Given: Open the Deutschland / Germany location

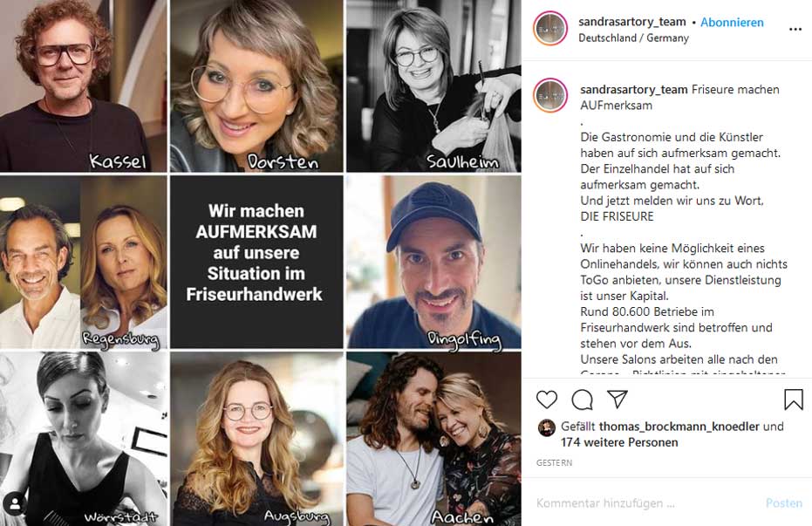Looking at the screenshot, I should (x=633, y=38).
